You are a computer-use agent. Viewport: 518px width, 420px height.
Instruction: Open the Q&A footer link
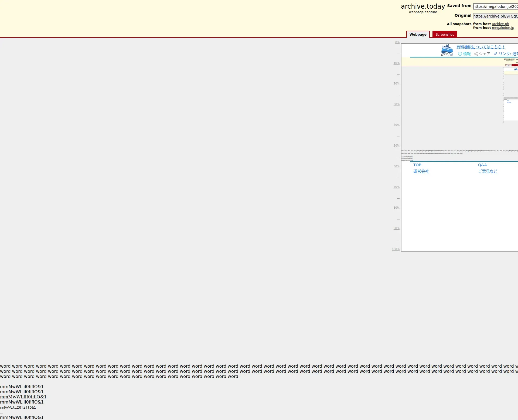pyautogui.click(x=482, y=165)
